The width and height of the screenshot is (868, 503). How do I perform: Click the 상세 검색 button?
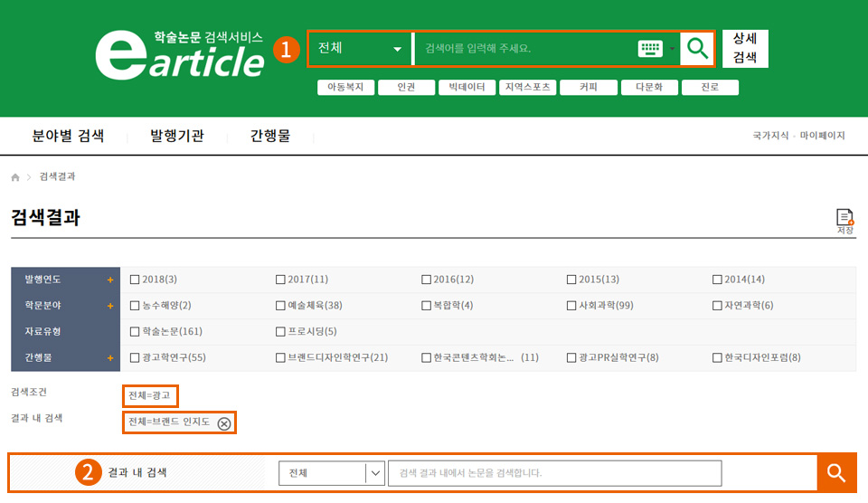pos(745,49)
